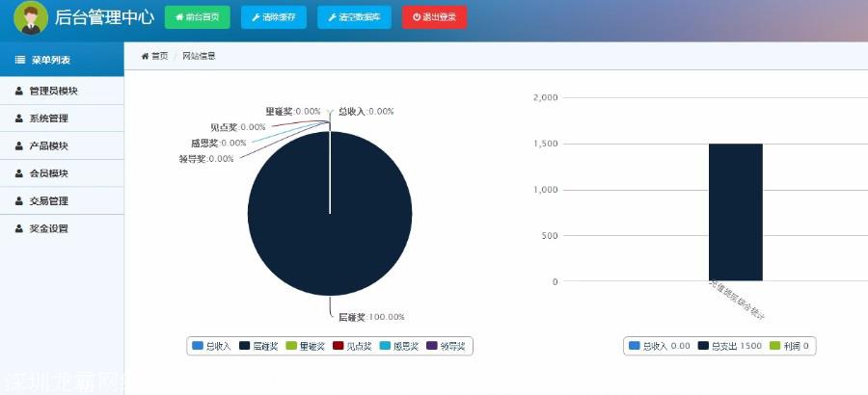Click the user icon beside 系统管理
Viewport: 868px width, 395px height.
tap(19, 118)
